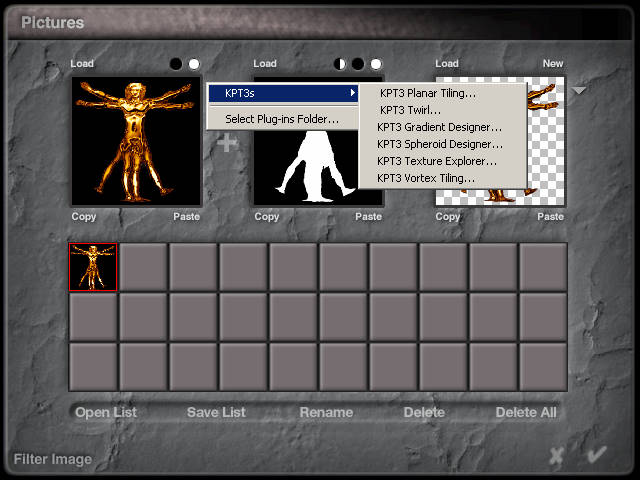Choose Select Plug-ins Folder from the menu

click(x=282, y=119)
